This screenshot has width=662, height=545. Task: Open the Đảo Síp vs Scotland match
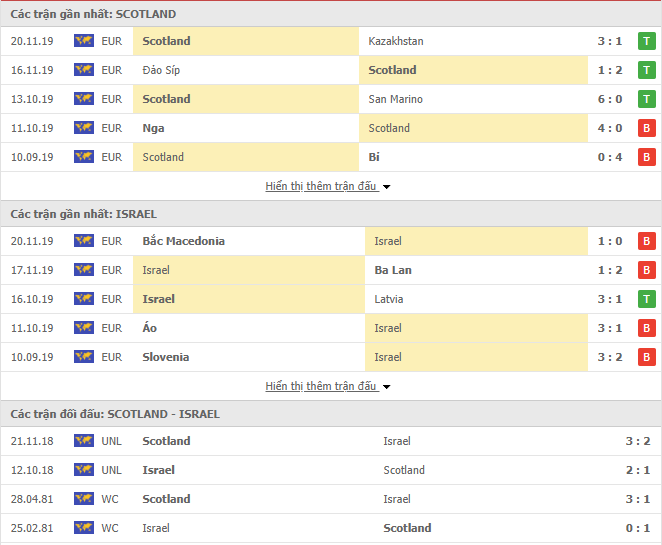tap(331, 70)
